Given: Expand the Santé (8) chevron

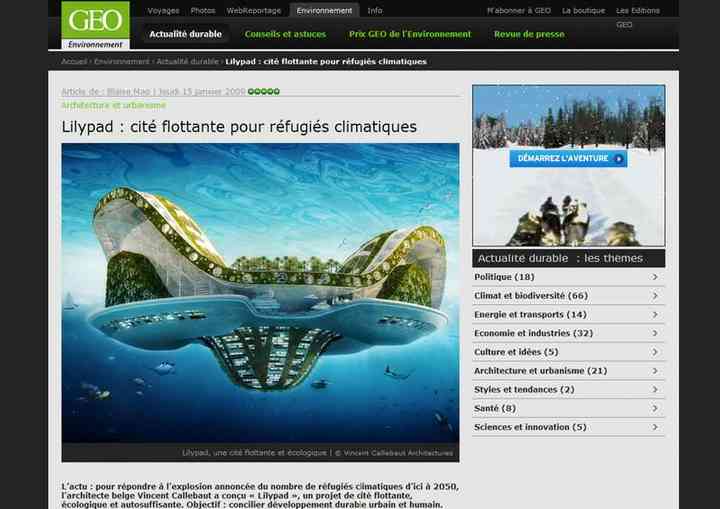Looking at the screenshot, I should click(655, 408).
